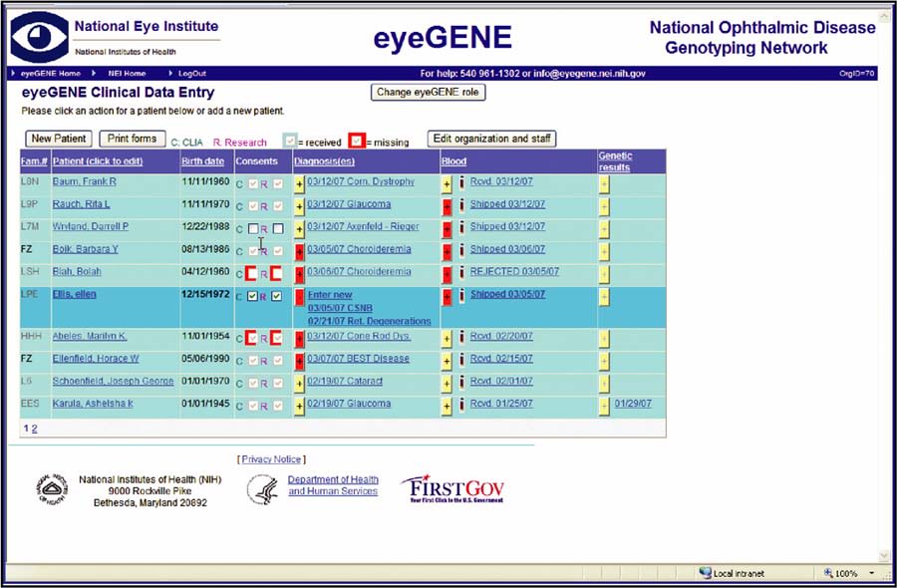Image resolution: width=897 pixels, height=588 pixels.
Task: Click yellow diagnosis plus for Rauch, Rita L
Action: coord(299,206)
